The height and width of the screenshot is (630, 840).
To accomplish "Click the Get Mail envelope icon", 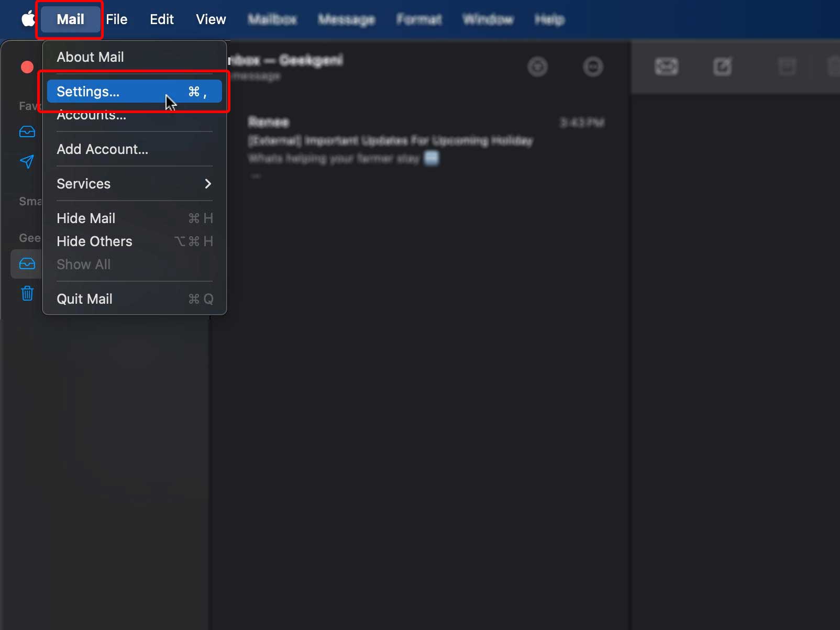I will (x=666, y=67).
